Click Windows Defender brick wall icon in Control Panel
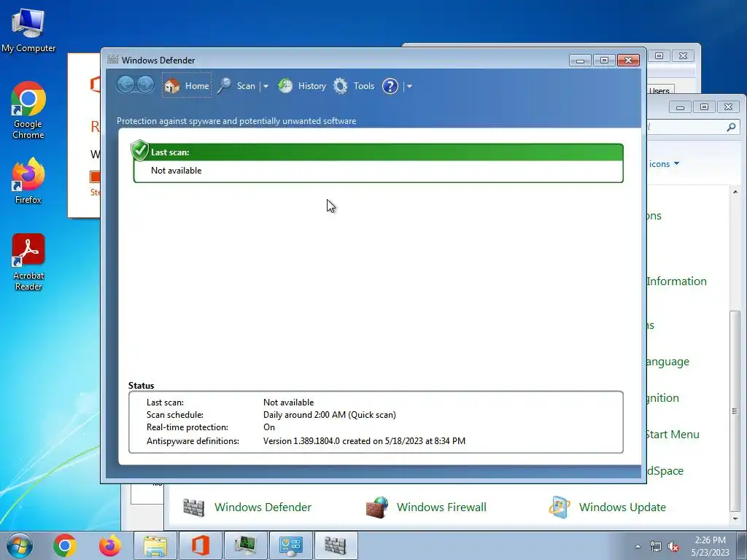 (x=193, y=507)
